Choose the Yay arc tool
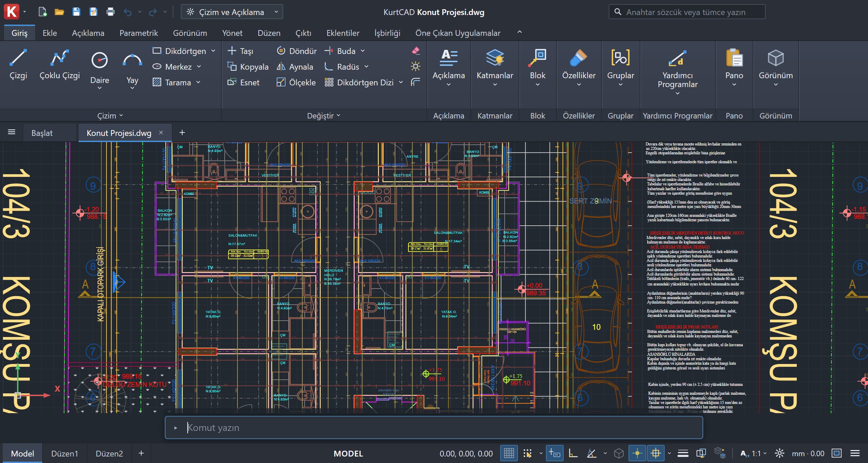The height and width of the screenshot is (463, 868). pyautogui.click(x=132, y=69)
